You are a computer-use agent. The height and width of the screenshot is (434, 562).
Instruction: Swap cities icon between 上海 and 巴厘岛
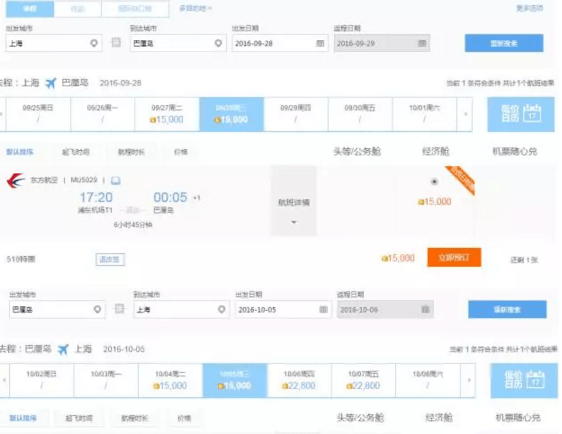click(x=116, y=43)
